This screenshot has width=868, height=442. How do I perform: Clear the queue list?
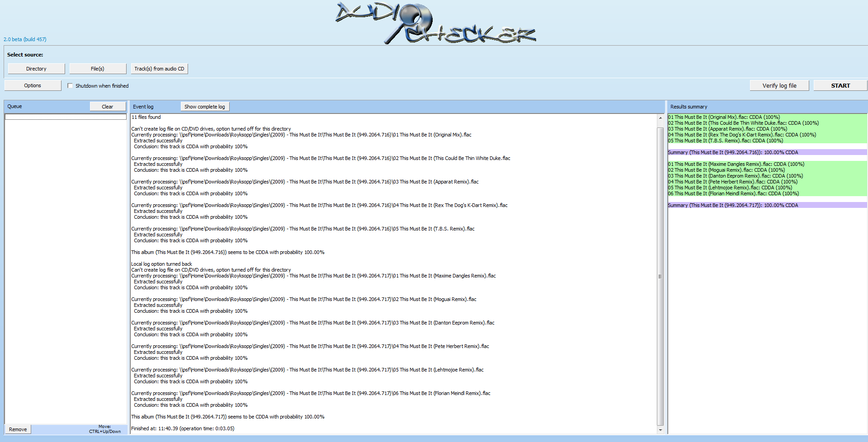click(x=108, y=107)
